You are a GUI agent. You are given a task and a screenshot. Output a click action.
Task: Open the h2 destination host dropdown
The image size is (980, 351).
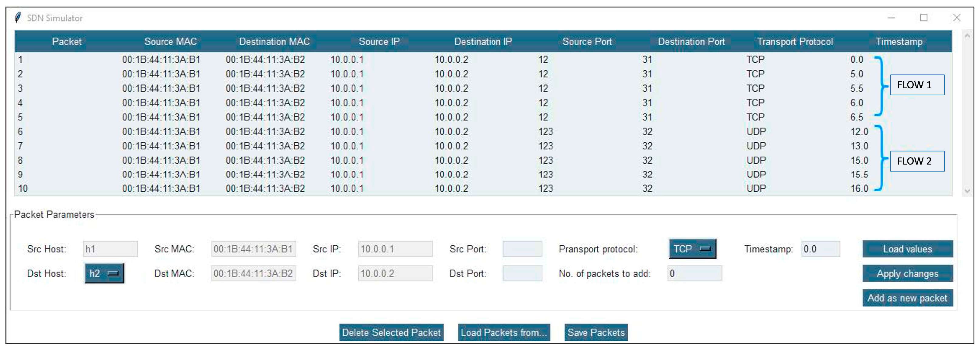pos(104,273)
